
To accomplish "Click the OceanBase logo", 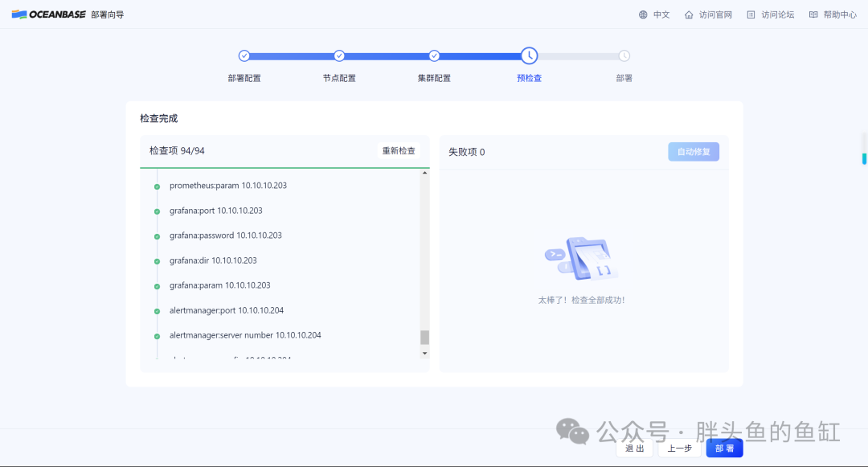I will [x=49, y=14].
